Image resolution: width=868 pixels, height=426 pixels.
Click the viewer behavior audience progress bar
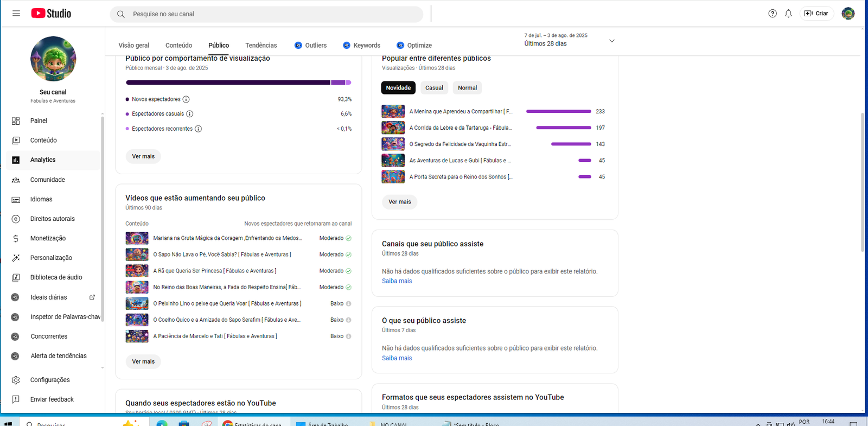click(238, 82)
